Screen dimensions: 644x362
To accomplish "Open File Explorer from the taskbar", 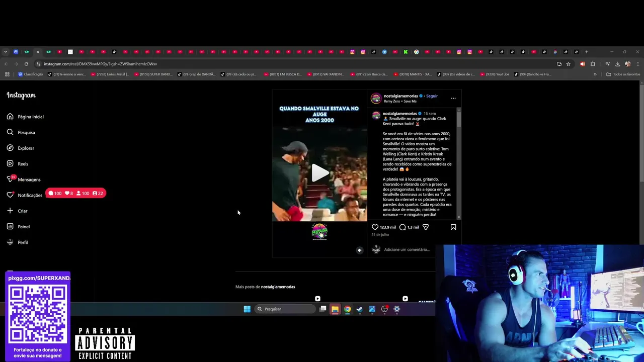I will tap(335, 309).
